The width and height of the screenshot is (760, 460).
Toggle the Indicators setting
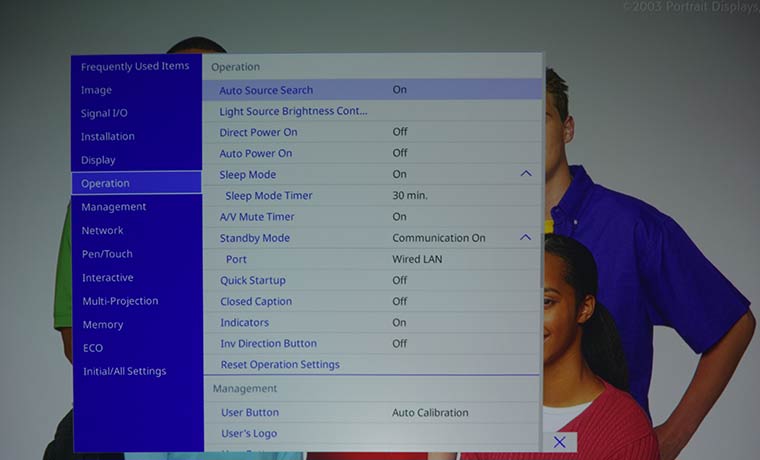pos(372,322)
